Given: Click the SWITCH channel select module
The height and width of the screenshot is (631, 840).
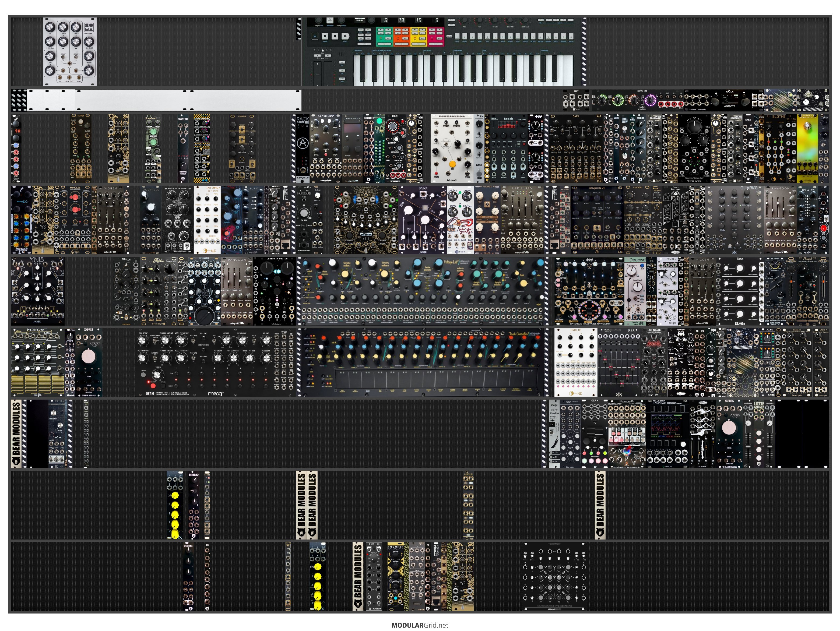Looking at the screenshot, I should [183, 149].
